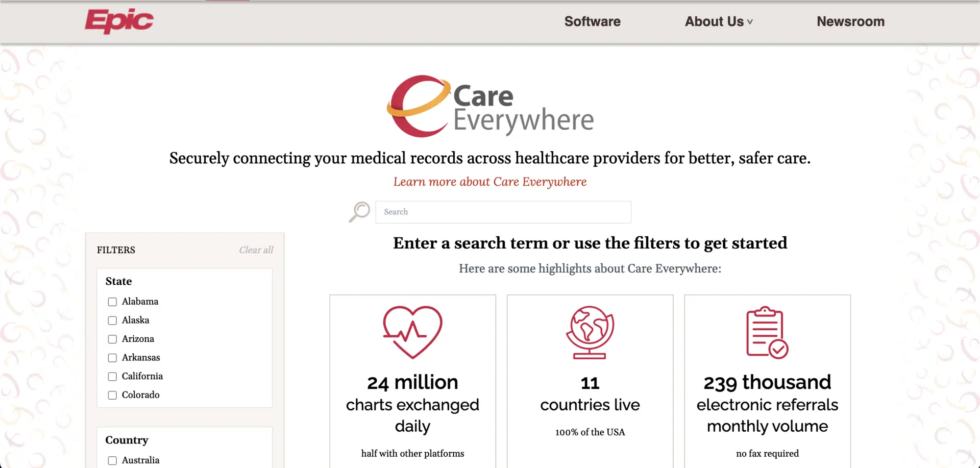The image size is (980, 468).
Task: Click the heart EKG icon above charts exchanged
Action: tap(412, 332)
